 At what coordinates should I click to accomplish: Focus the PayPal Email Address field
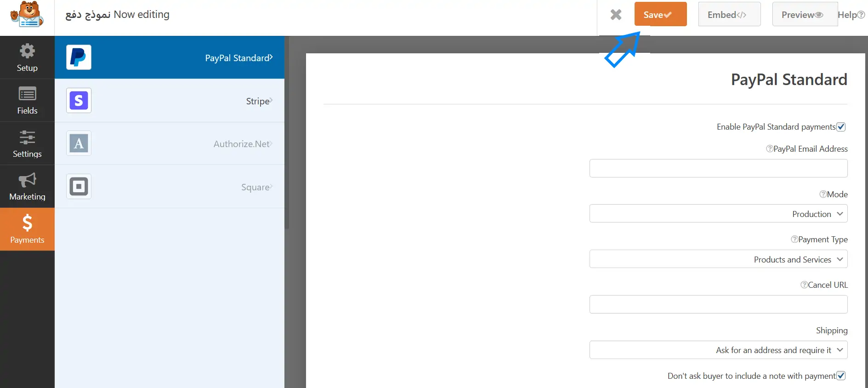[718, 168]
